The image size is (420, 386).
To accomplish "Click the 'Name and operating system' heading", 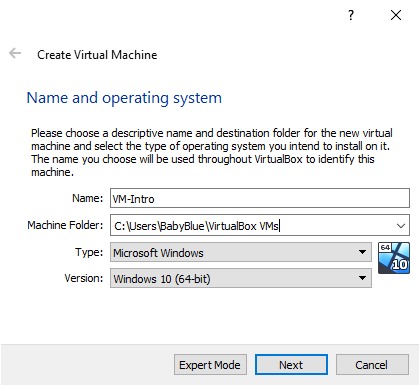I will pyautogui.click(x=124, y=98).
